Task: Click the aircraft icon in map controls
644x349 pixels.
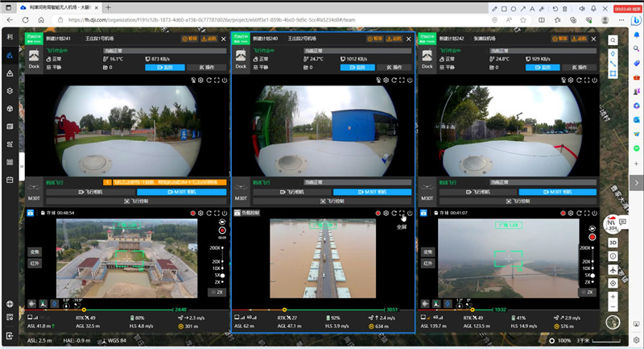Action: click(613, 270)
